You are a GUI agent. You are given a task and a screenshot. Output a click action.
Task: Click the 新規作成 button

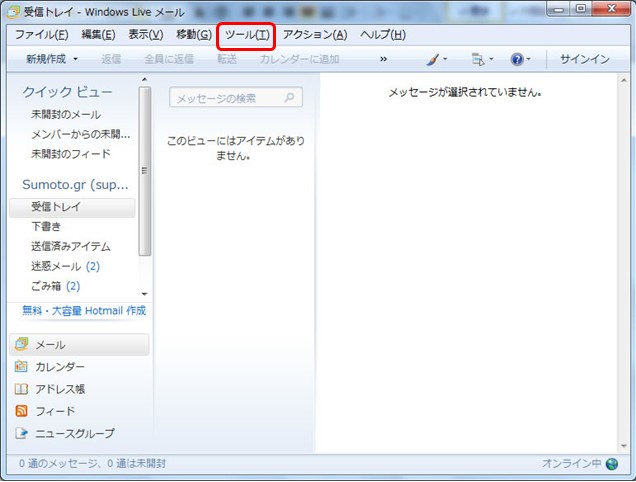coord(46,59)
